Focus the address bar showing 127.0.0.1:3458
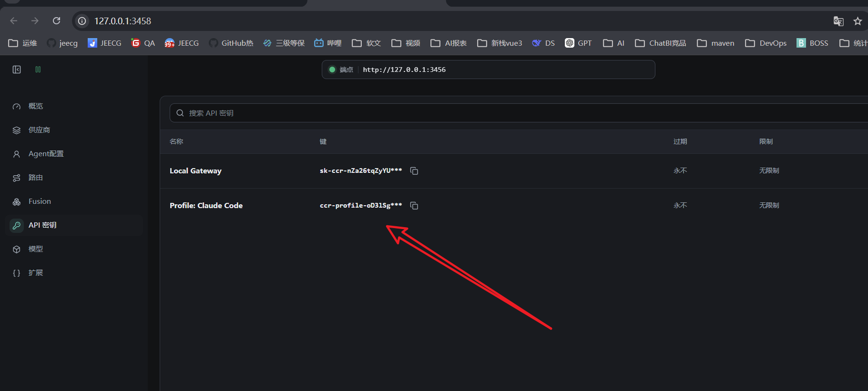The image size is (868, 391). [123, 21]
